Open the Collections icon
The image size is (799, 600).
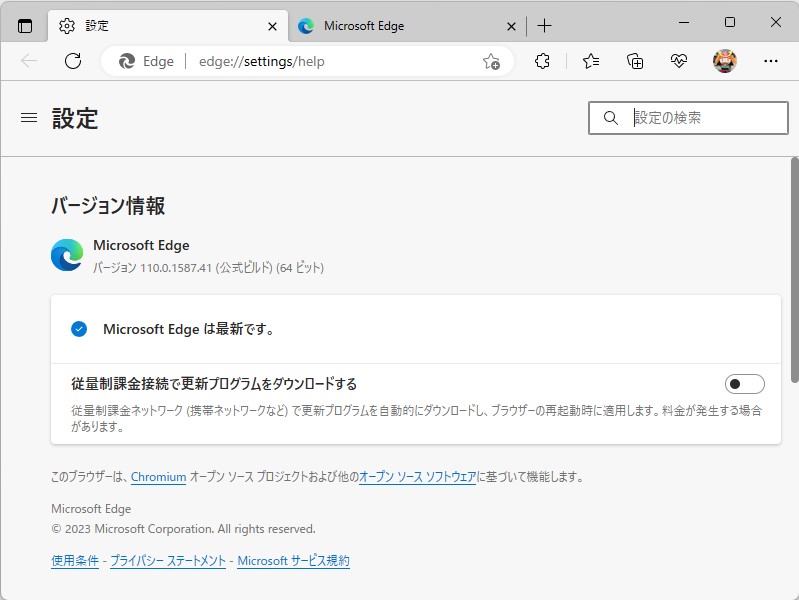pos(635,61)
